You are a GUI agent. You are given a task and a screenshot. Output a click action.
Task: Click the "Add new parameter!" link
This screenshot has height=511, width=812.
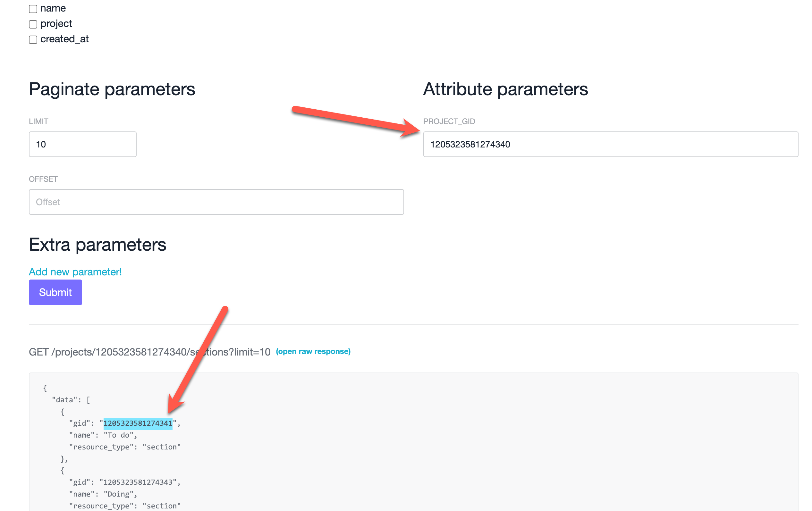pyautogui.click(x=75, y=272)
